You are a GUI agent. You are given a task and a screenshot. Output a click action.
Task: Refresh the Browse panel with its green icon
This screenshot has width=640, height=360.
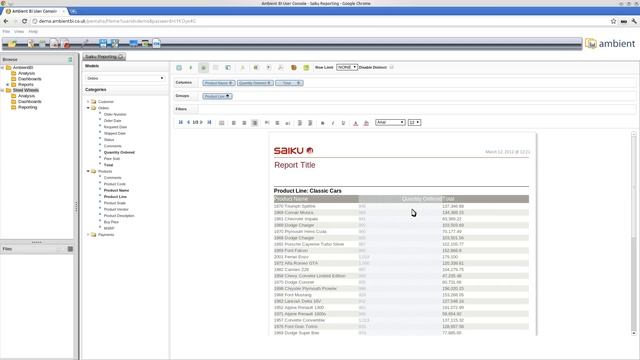(x=70, y=60)
